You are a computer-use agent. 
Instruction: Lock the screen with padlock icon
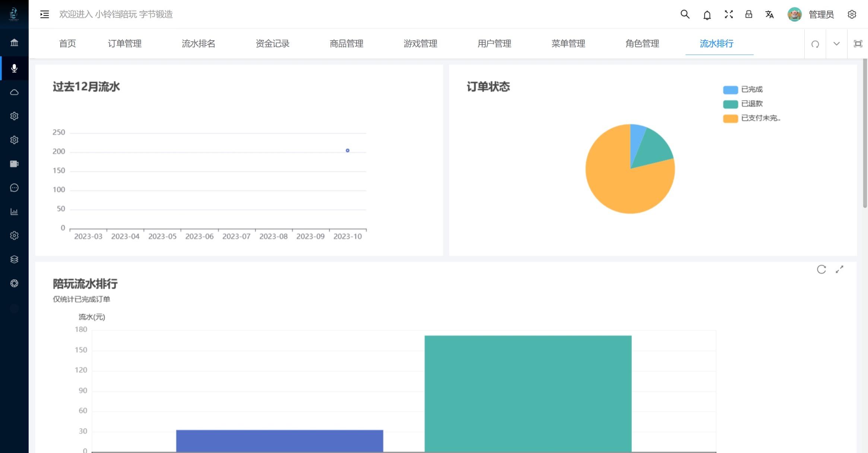click(748, 14)
